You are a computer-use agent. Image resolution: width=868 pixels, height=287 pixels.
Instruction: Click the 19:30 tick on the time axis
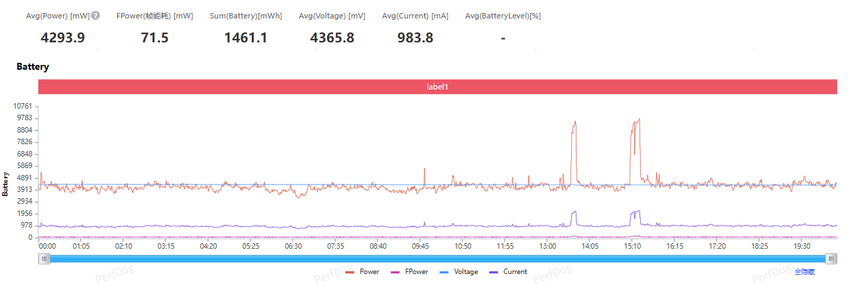click(x=802, y=246)
